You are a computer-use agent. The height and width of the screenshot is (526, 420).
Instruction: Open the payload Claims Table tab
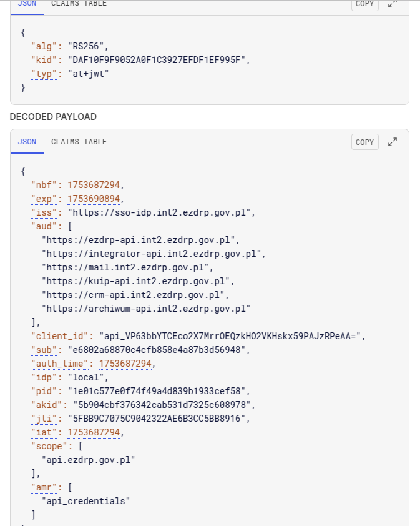point(79,142)
